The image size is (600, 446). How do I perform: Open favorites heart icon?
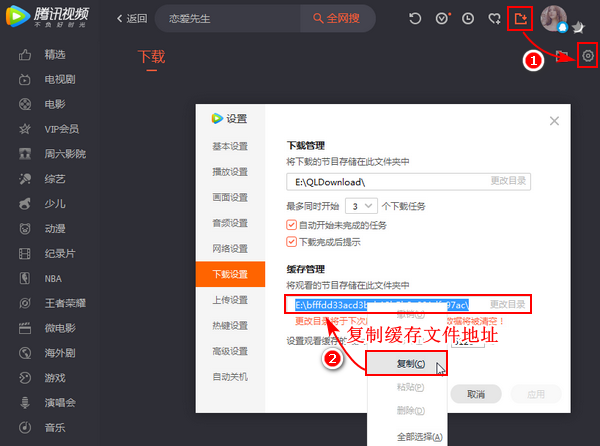click(494, 18)
